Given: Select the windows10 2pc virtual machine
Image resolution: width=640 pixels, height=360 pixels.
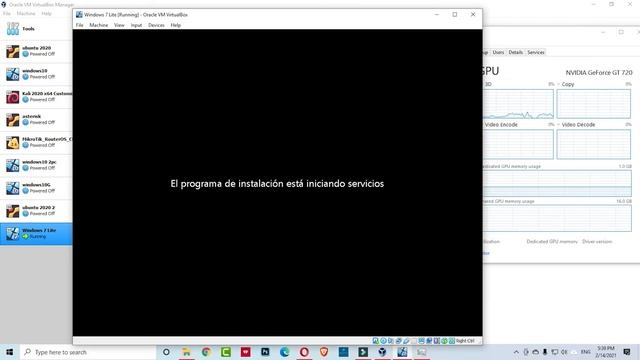Looking at the screenshot, I should pyautogui.click(x=36, y=165).
